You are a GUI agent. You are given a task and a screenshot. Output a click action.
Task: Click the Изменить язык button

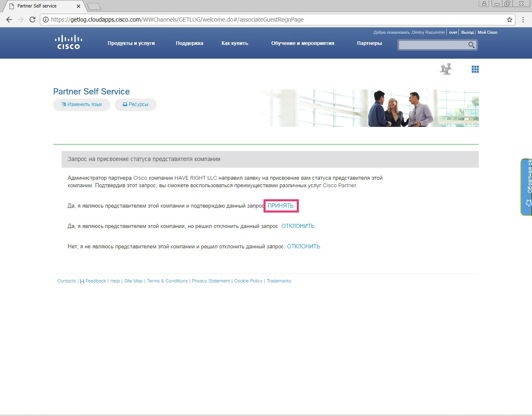tap(82, 104)
